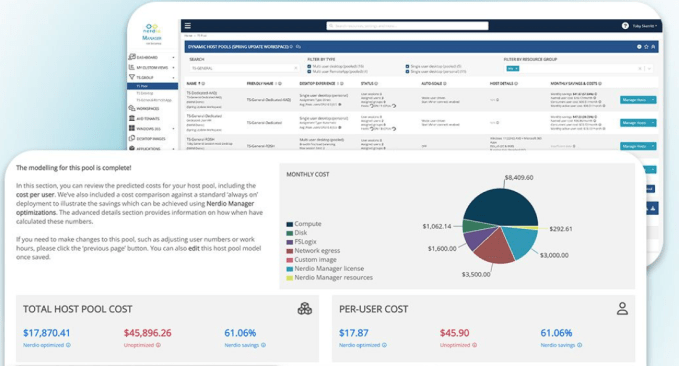
Task: Sort by the Name column header
Action: click(x=193, y=83)
